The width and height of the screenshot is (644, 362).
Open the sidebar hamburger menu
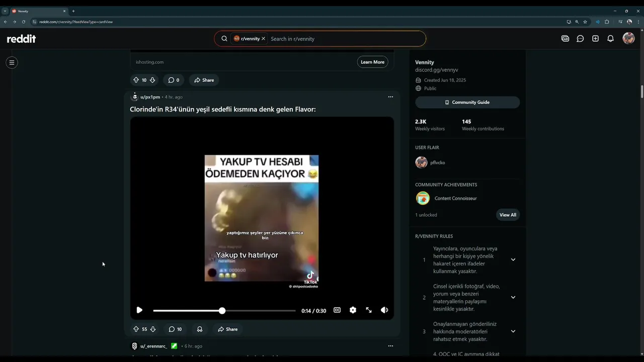tap(12, 62)
